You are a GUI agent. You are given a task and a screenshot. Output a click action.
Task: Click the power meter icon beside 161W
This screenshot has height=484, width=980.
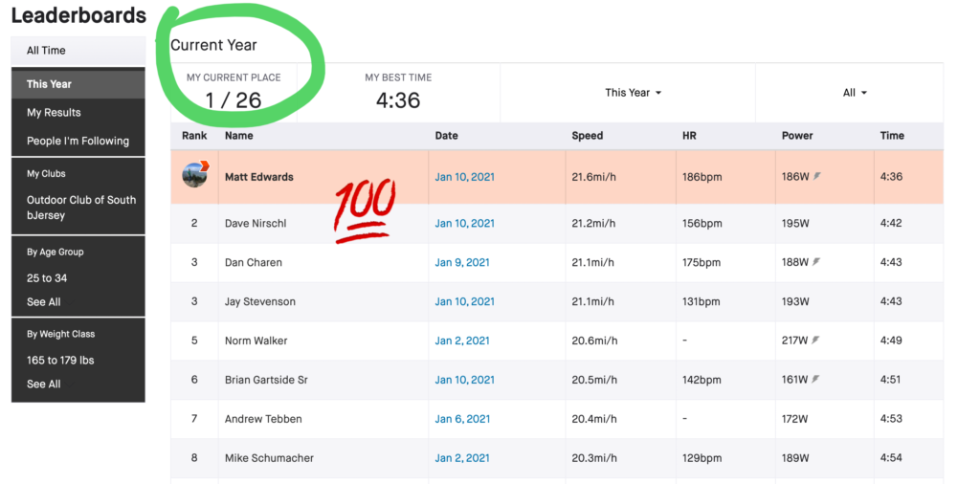(x=816, y=380)
